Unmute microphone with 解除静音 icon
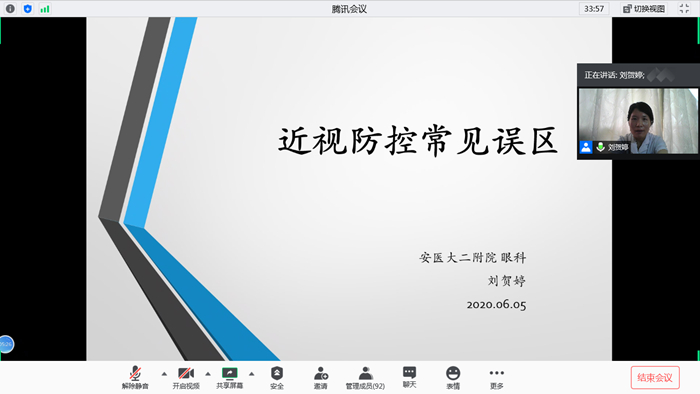 coord(135,377)
